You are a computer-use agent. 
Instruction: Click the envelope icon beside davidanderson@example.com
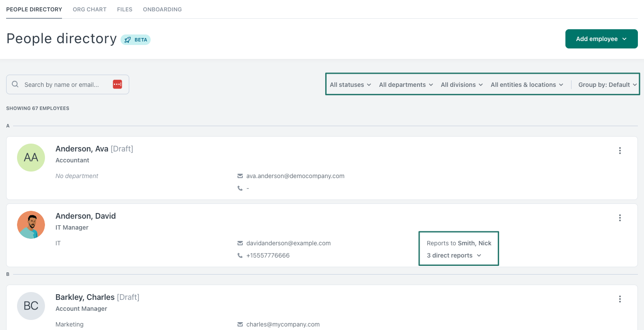(240, 243)
